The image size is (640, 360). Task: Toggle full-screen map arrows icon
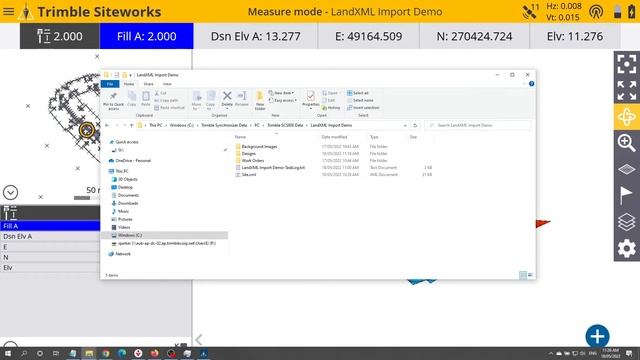tap(627, 90)
